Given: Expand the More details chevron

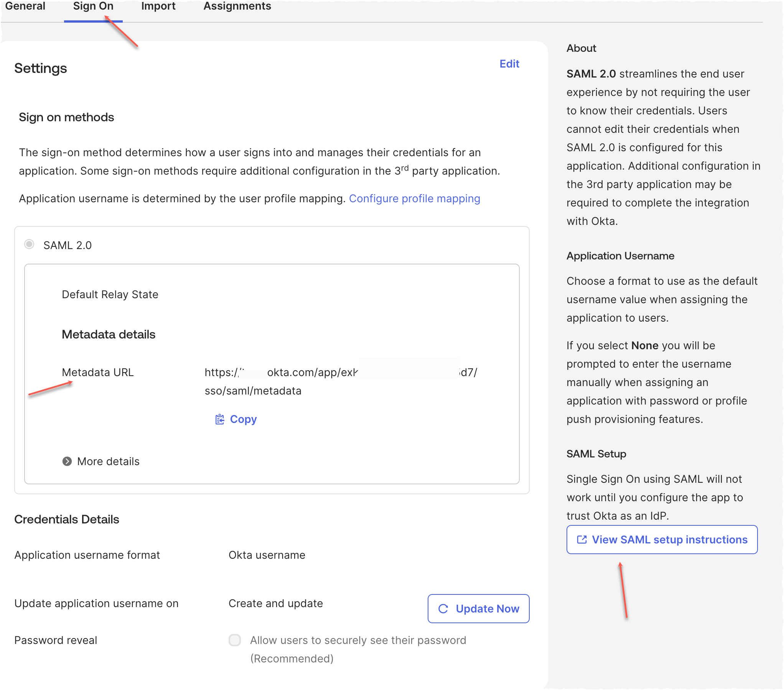Looking at the screenshot, I should point(67,461).
